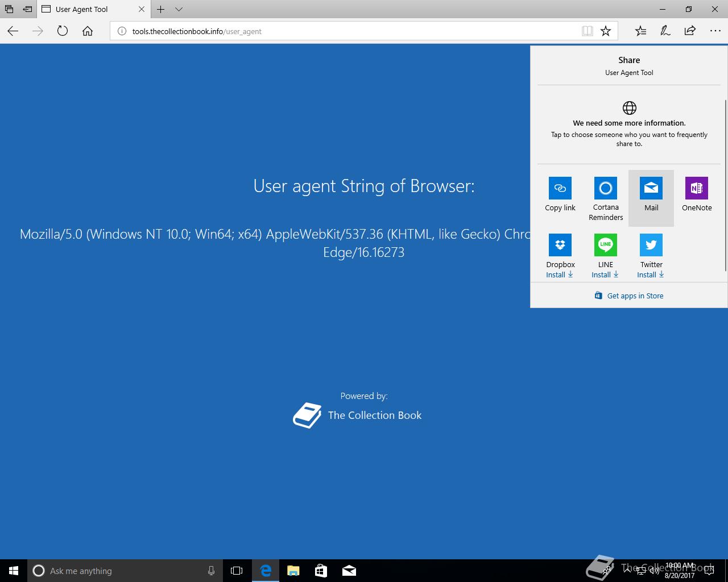The height and width of the screenshot is (582, 728).
Task: Expand tab previews chevron
Action: click(x=179, y=9)
